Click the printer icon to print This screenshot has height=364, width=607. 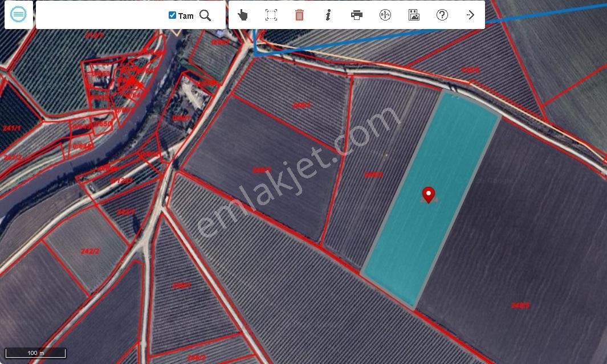tap(357, 15)
